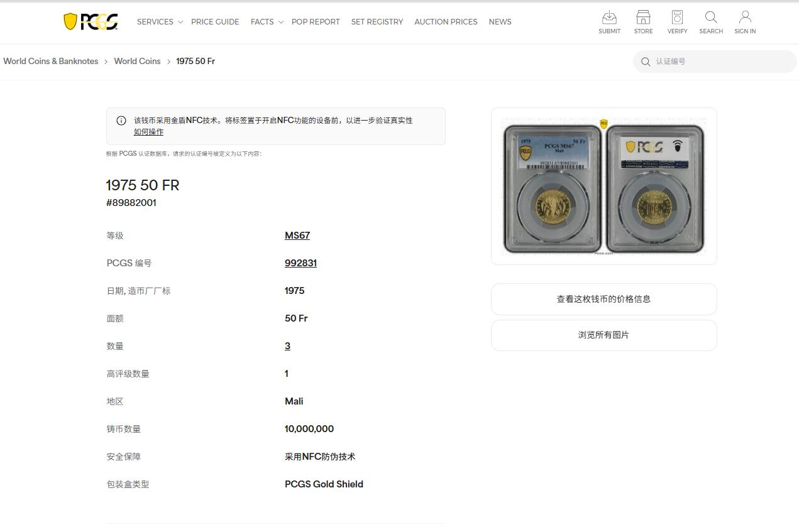Click the magnifier inside the 认证编号 search bar
Image resolution: width=799 pixels, height=532 pixels.
646,62
